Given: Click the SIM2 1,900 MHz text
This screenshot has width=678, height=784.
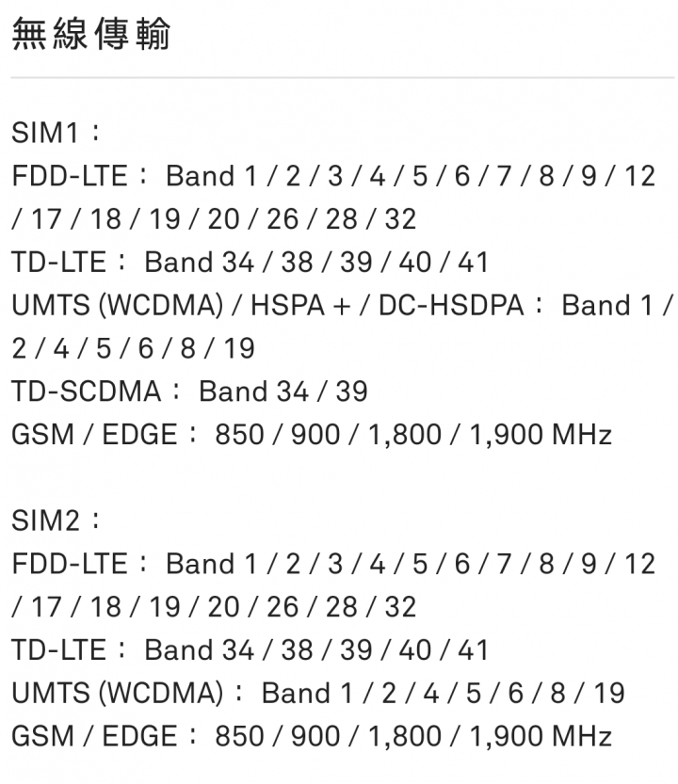Looking at the screenshot, I should tap(541, 736).
